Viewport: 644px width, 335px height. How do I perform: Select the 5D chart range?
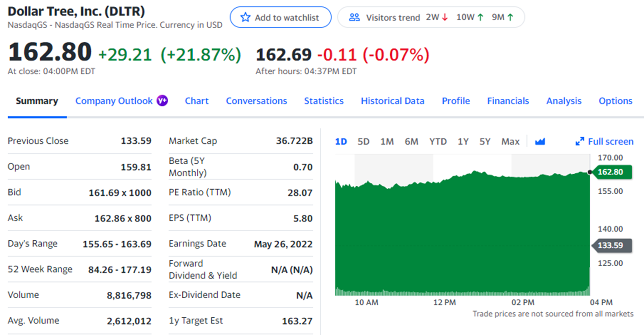tap(363, 141)
